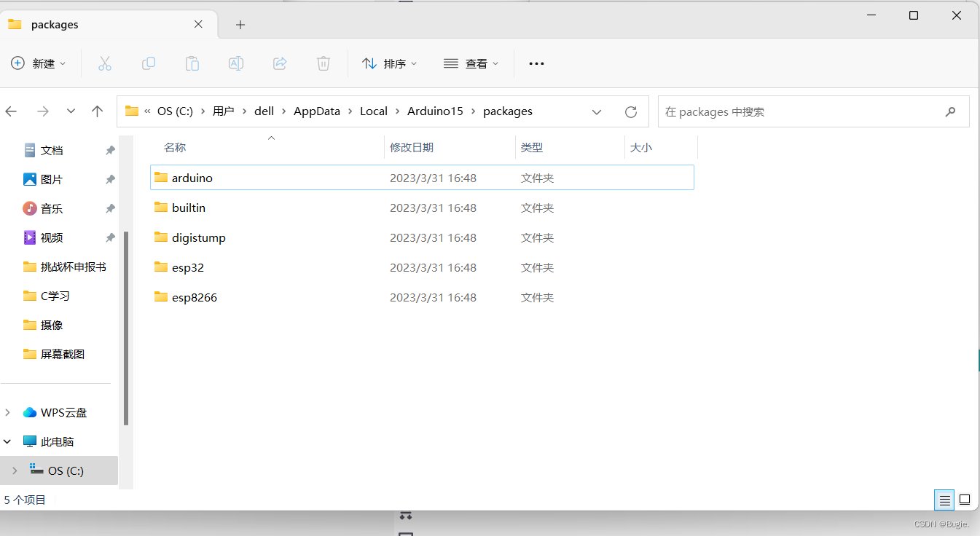The width and height of the screenshot is (980, 536).
Task: Click the Paste clipboard icon
Action: [192, 63]
